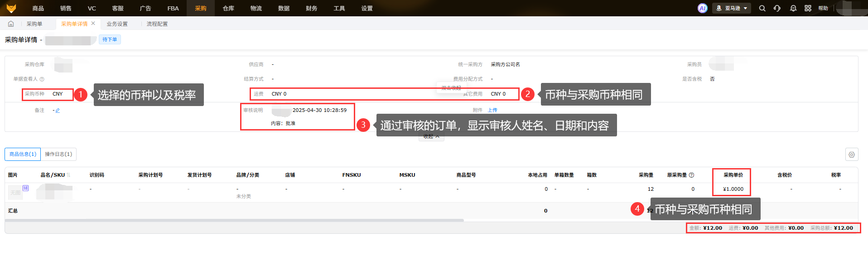The height and width of the screenshot is (266, 868).
Task: Click the 采购单价 column header
Action: tap(733, 175)
